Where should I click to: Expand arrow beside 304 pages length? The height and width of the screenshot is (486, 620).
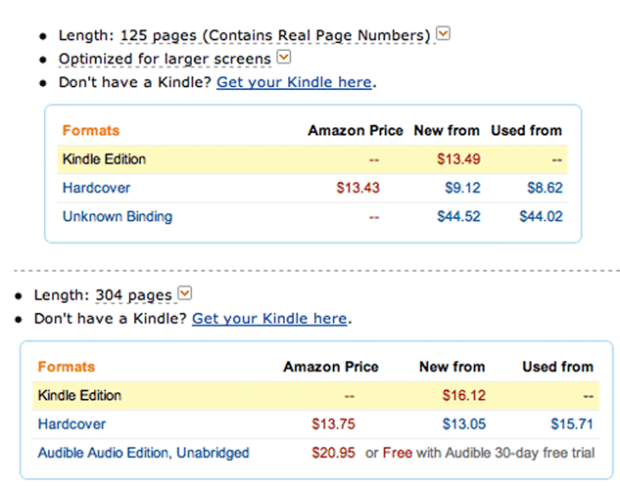click(x=184, y=294)
